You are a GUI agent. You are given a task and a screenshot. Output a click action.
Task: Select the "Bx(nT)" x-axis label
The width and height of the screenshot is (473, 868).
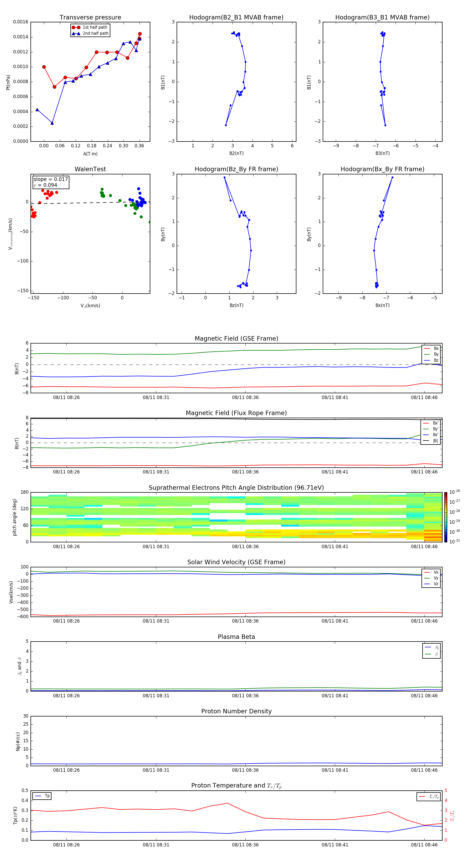[x=382, y=305]
